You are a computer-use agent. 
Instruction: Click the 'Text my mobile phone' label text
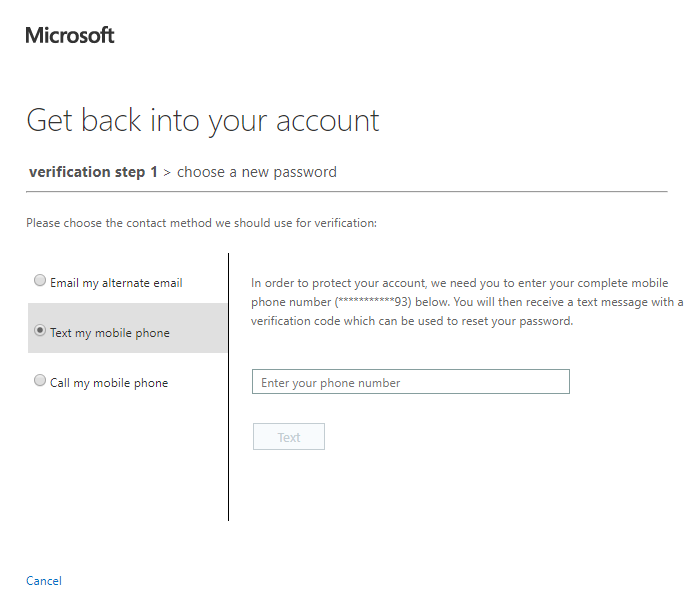110,333
